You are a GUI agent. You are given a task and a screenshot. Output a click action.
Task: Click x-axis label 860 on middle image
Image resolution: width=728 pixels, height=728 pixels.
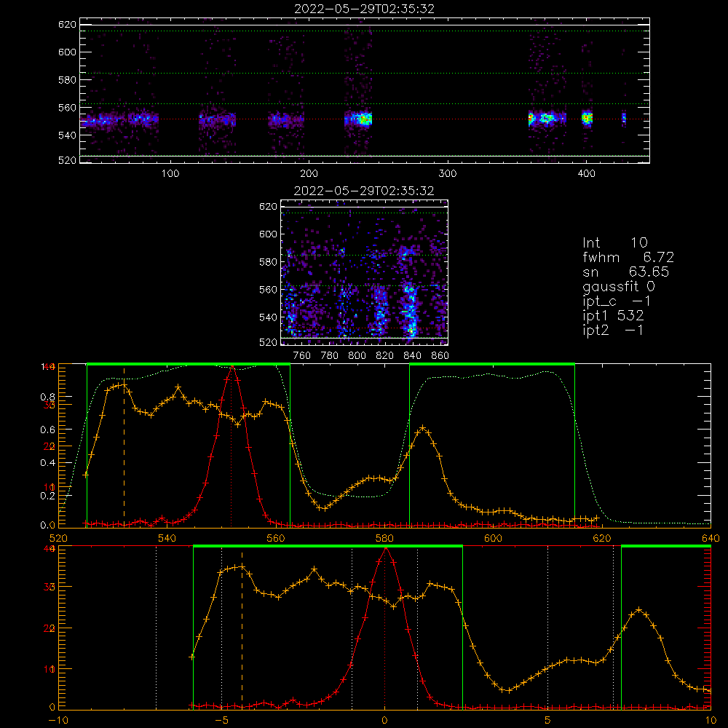[440, 356]
